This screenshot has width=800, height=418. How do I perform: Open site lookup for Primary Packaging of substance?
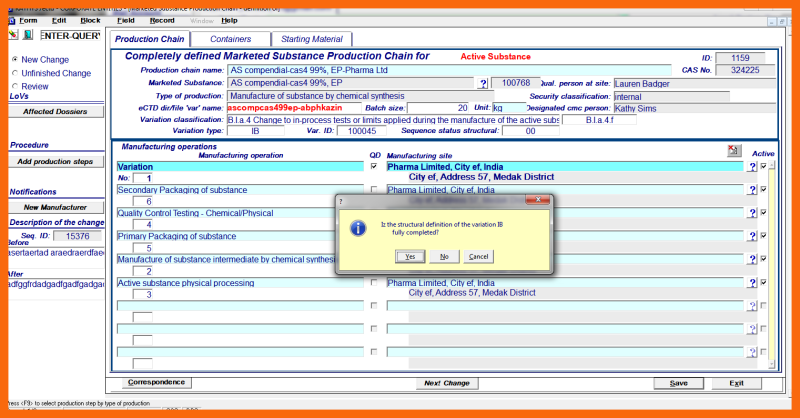[x=752, y=236]
